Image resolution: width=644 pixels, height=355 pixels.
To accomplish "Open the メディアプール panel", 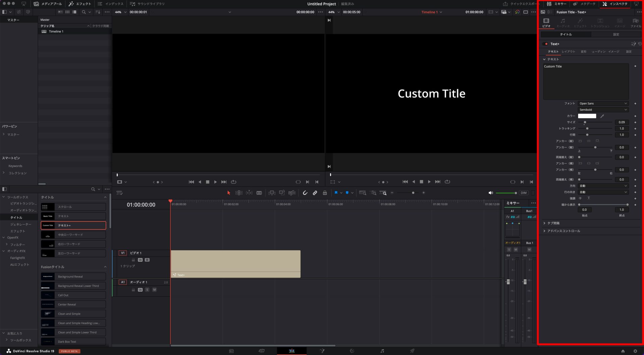I will pos(48,4).
